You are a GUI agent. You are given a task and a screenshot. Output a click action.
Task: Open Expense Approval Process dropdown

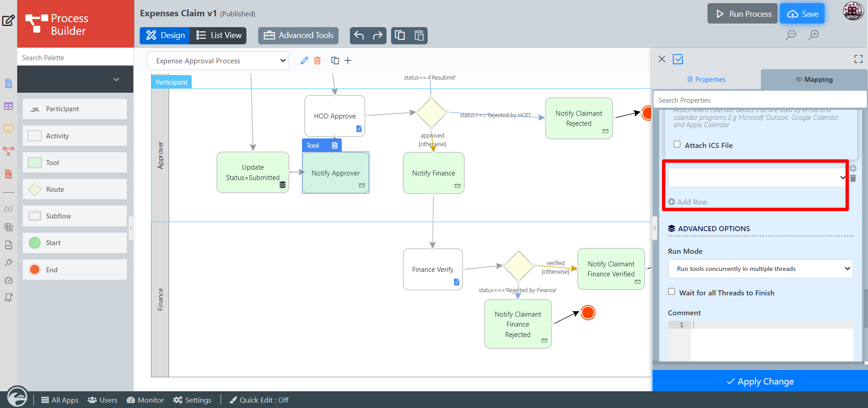pos(217,61)
